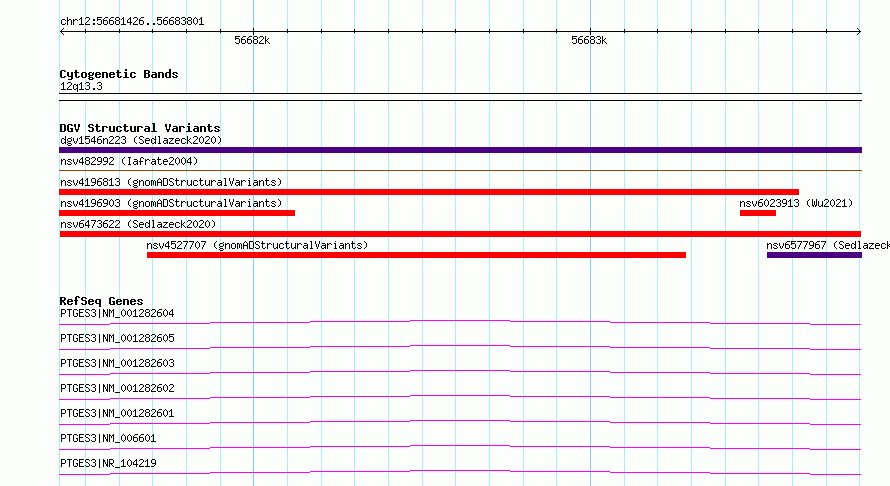Screen dimensions: 890x486
Task: Click the PTGES3|NM_006601 transcript label
Action: click(108, 438)
